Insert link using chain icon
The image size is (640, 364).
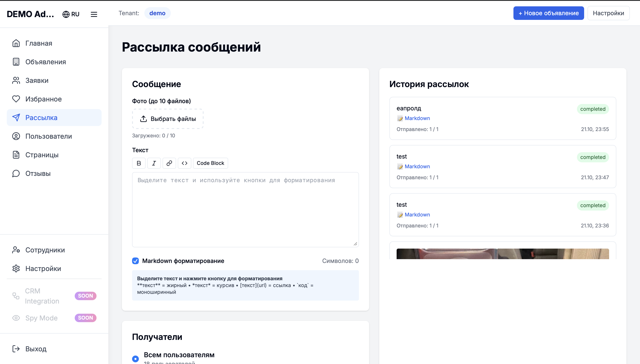tap(169, 163)
